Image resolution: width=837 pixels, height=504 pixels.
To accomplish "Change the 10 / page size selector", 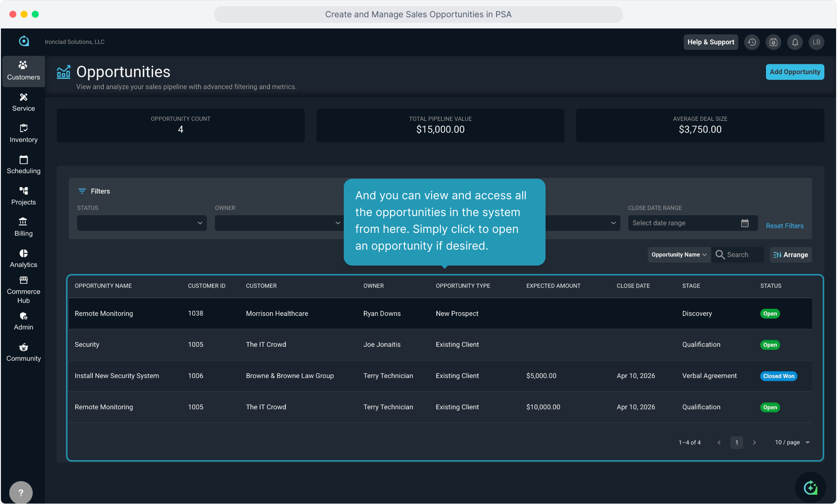I will (x=792, y=442).
